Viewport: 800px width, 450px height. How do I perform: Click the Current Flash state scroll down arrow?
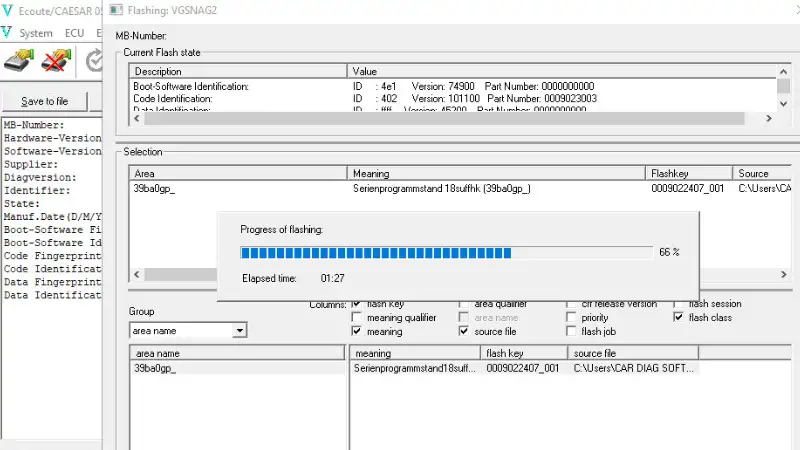pyautogui.click(x=784, y=104)
